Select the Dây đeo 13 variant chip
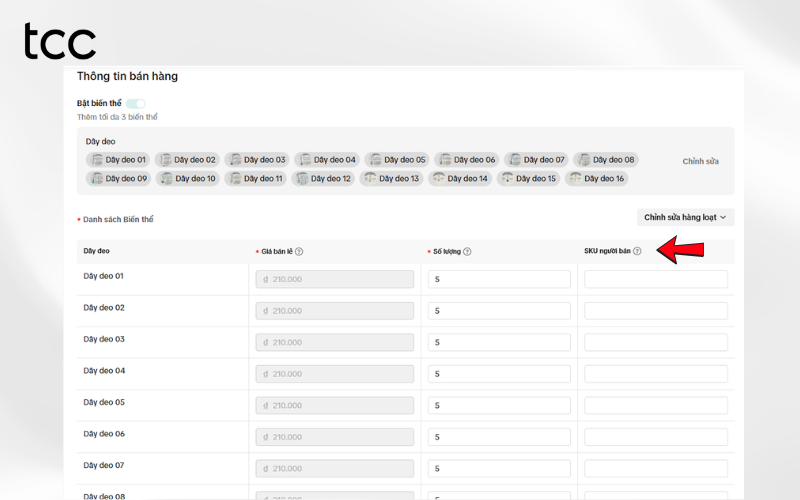The width and height of the screenshot is (800, 500). (x=391, y=179)
